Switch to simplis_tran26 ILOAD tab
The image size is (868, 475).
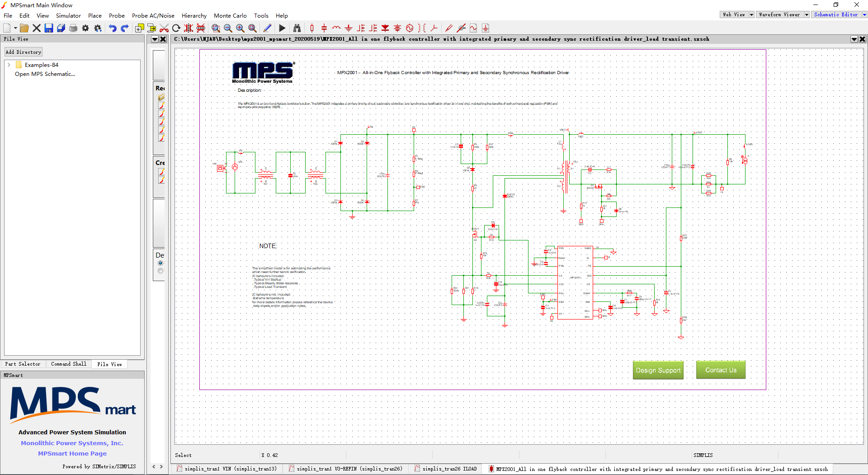point(446,469)
